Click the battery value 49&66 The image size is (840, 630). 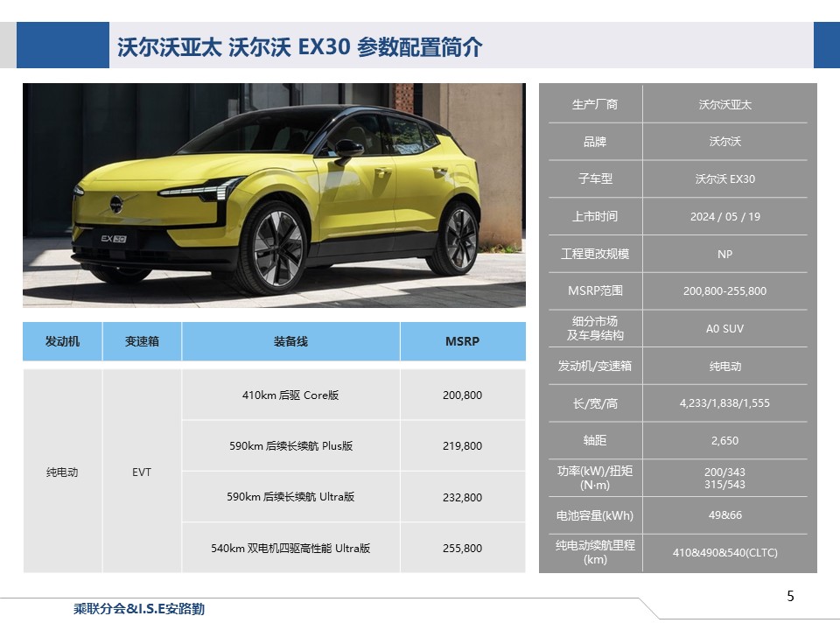pos(724,514)
